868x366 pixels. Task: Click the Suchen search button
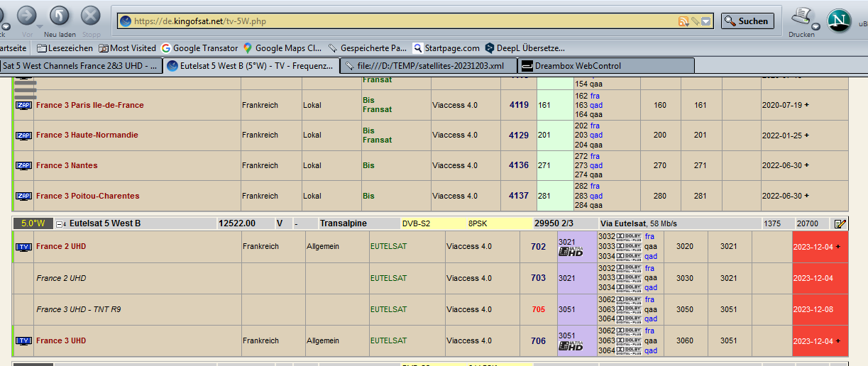tap(747, 21)
